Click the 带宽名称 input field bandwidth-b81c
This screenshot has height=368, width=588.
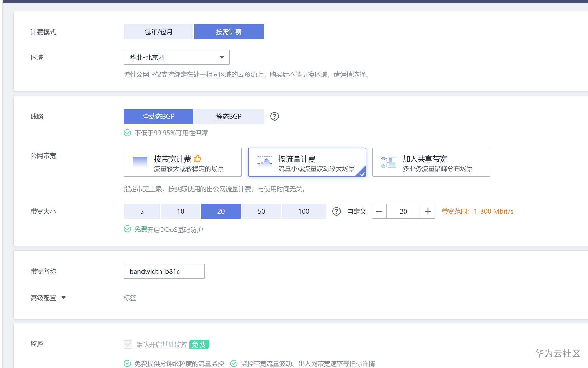164,271
